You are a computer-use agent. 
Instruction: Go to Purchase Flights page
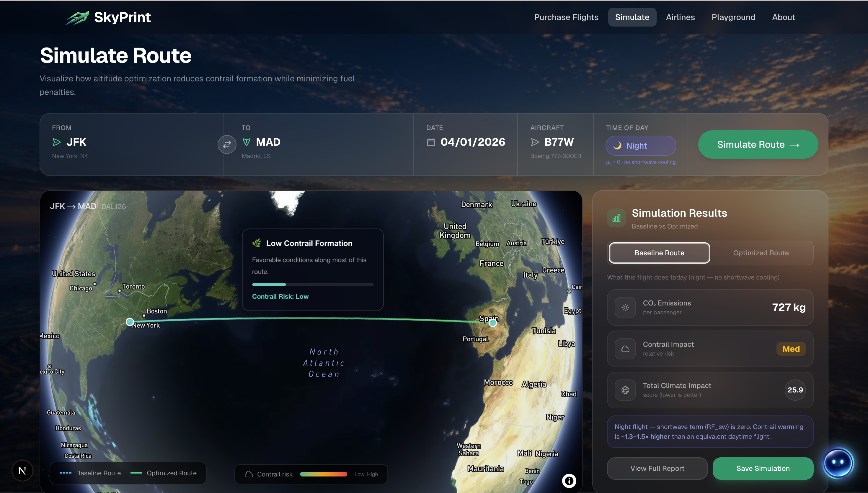pyautogui.click(x=566, y=17)
